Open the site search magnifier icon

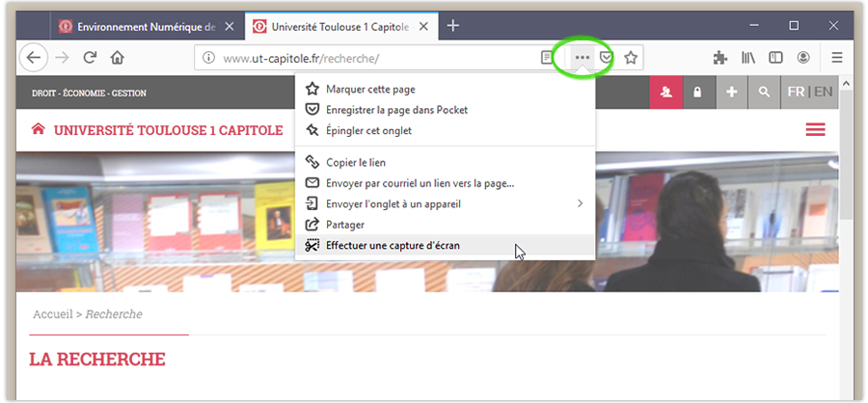(764, 93)
